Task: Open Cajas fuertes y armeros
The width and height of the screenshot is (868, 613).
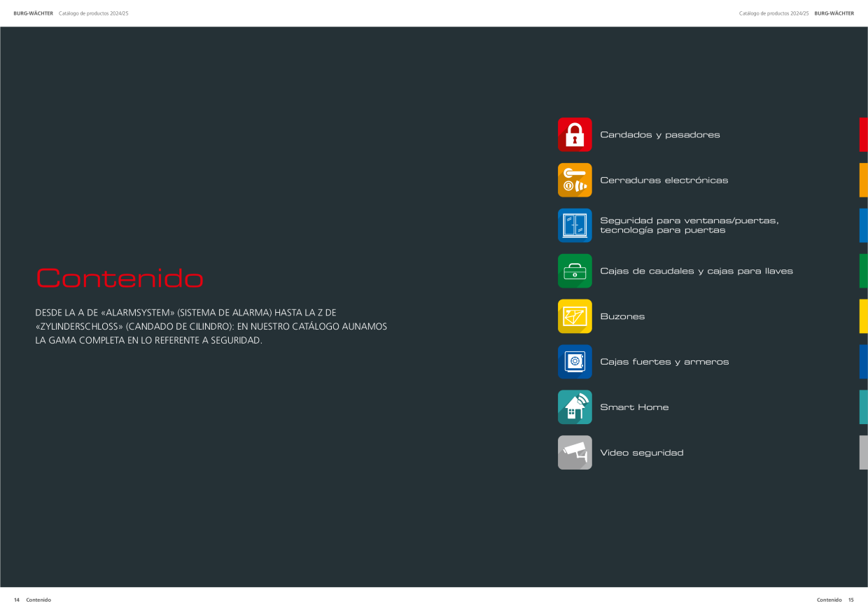Action: coord(664,362)
